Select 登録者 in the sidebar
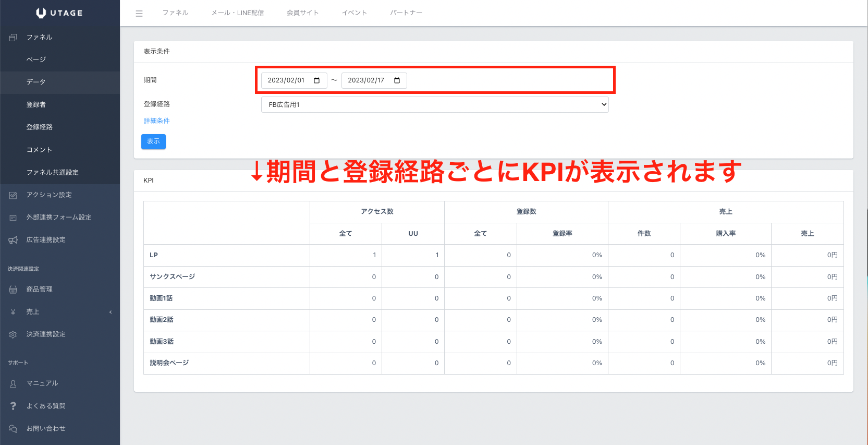The width and height of the screenshot is (868, 445). coord(36,105)
